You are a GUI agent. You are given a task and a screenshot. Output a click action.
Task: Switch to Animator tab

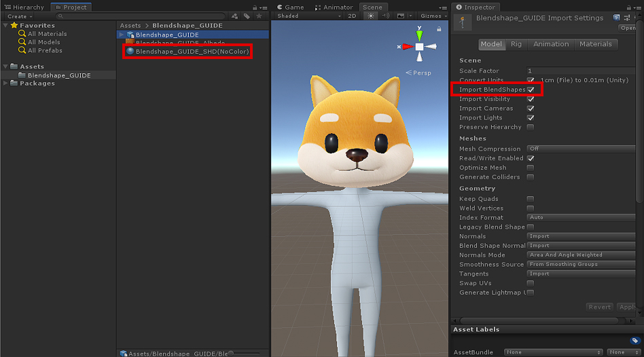click(x=334, y=7)
